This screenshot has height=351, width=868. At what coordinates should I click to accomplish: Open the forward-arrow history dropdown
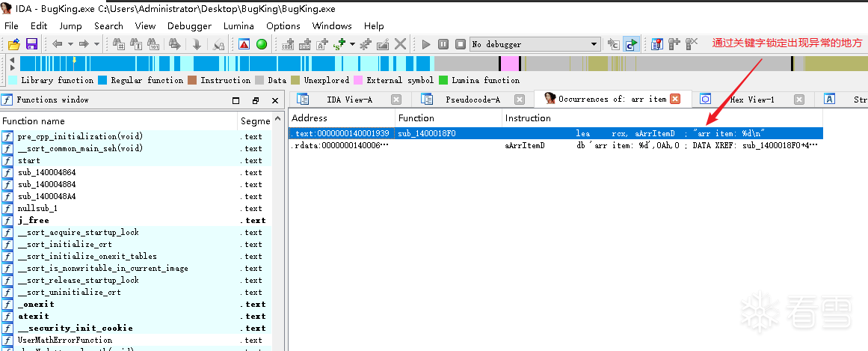pos(96,44)
